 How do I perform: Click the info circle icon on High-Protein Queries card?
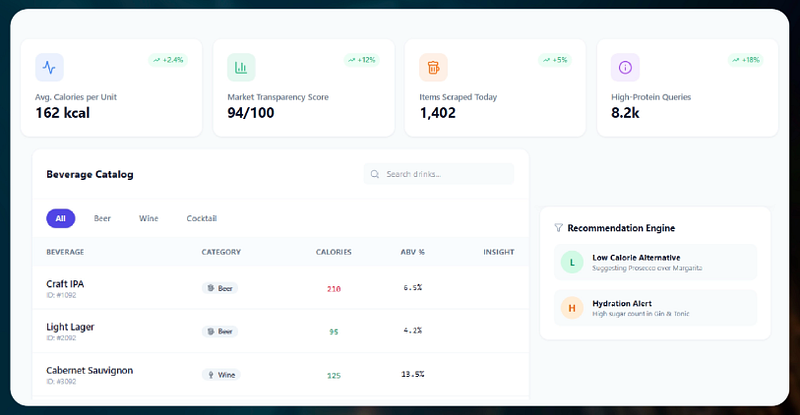625,67
